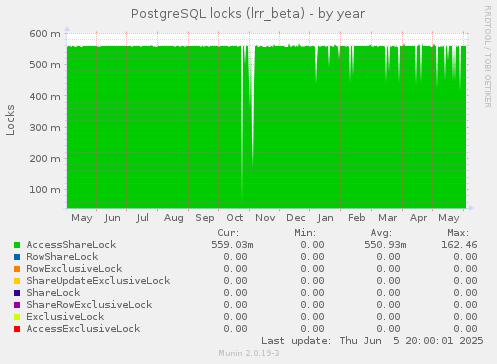This screenshot has width=497, height=364.
Task: Click the Munin 2.0.19-3 version footer
Action: [x=249, y=353]
